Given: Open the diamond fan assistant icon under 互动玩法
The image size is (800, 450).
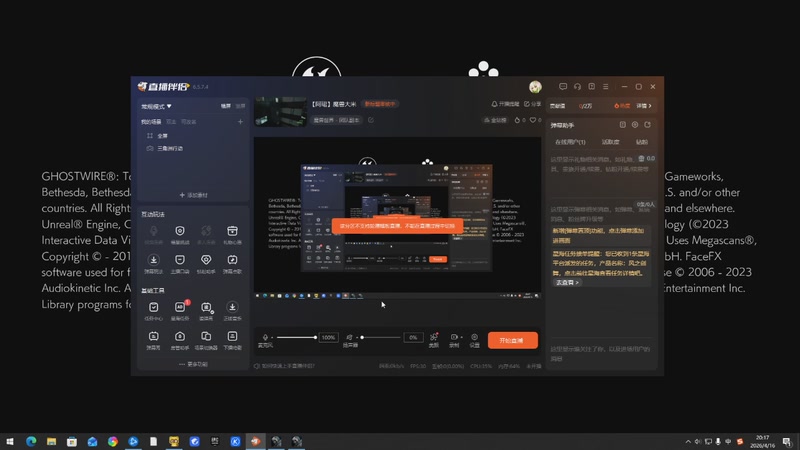Looking at the screenshot, I should click(x=206, y=260).
